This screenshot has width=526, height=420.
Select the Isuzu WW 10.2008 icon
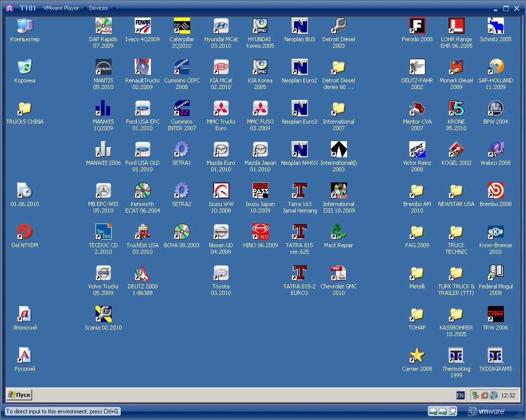point(221,191)
